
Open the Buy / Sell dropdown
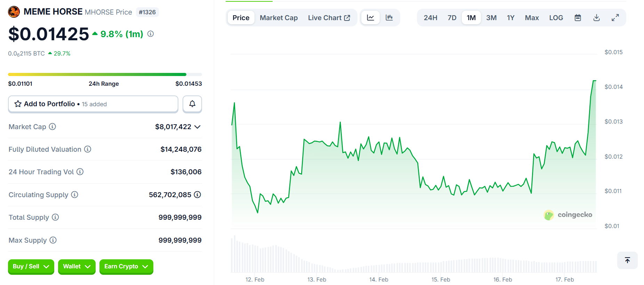pos(31,267)
